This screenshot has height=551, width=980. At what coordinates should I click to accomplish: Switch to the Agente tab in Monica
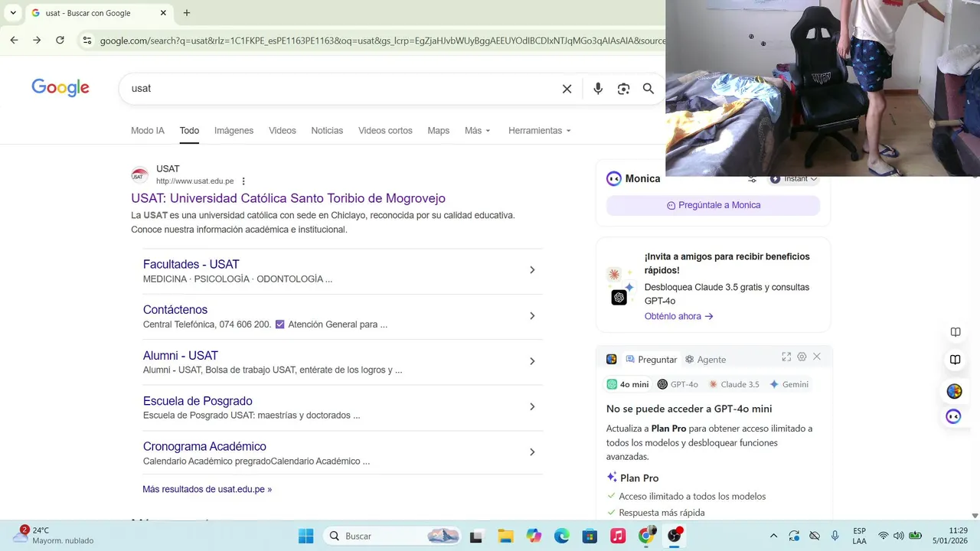(705, 359)
